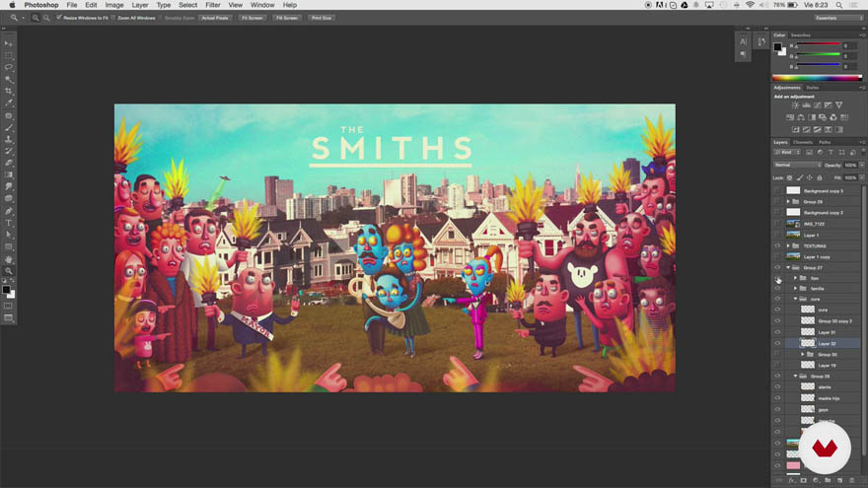Click the foreground color swatch in Color panel
Image resolution: width=868 pixels, height=488 pixels.
click(778, 47)
